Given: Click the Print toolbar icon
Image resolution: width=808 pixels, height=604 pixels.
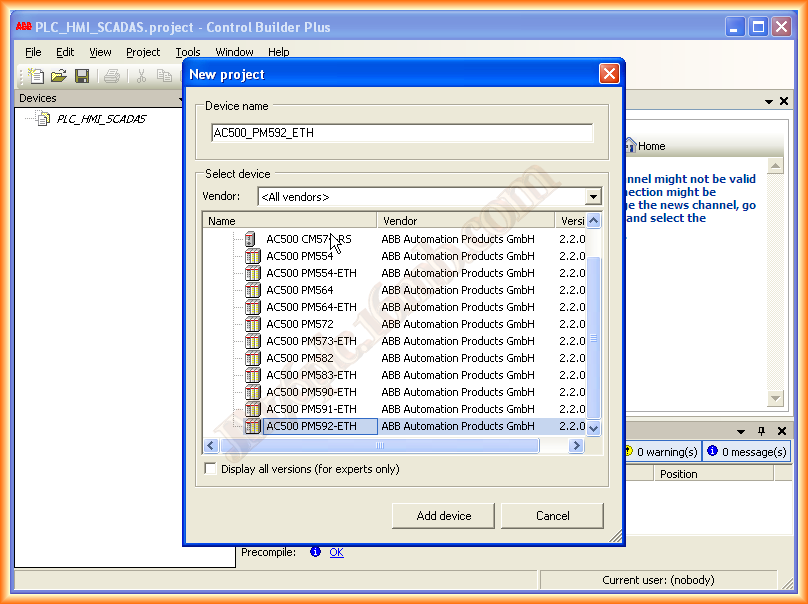Looking at the screenshot, I should [111, 76].
